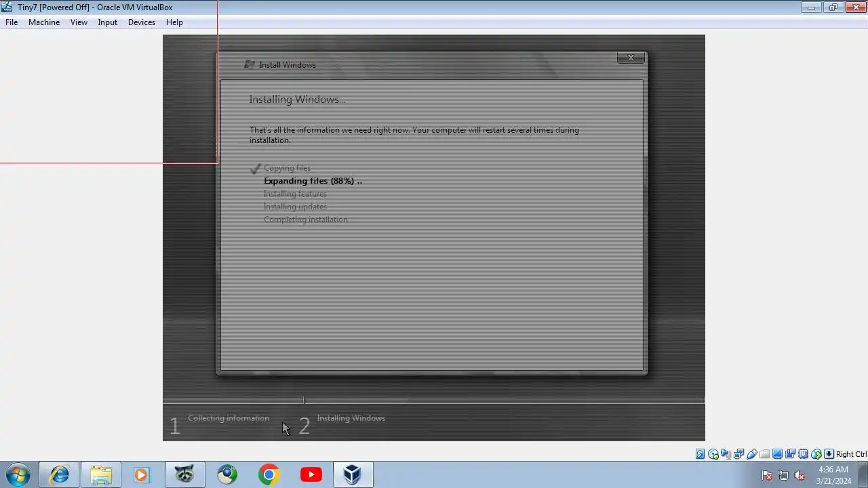Click the Copying files checkmark
868x488 pixels.
pos(255,168)
